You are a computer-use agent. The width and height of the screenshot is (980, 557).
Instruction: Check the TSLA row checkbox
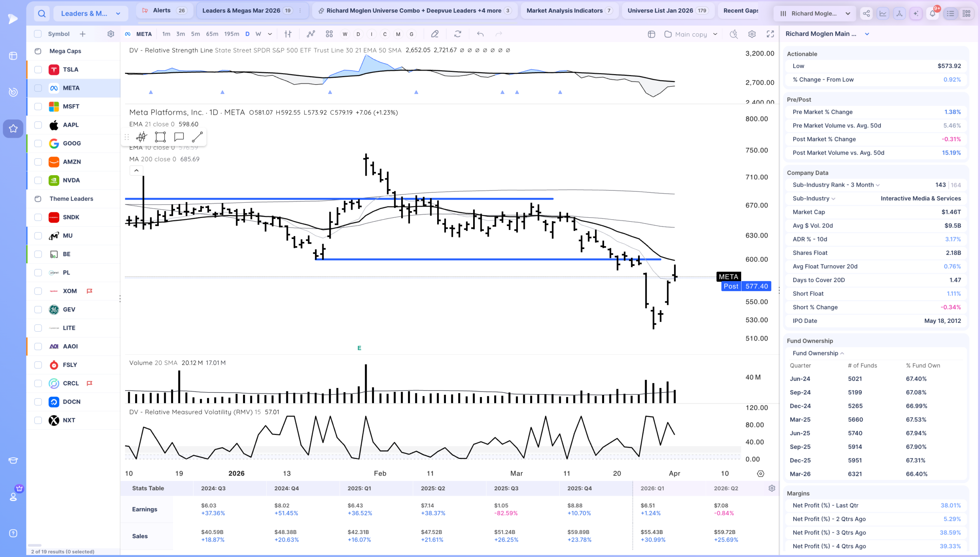[x=38, y=70]
